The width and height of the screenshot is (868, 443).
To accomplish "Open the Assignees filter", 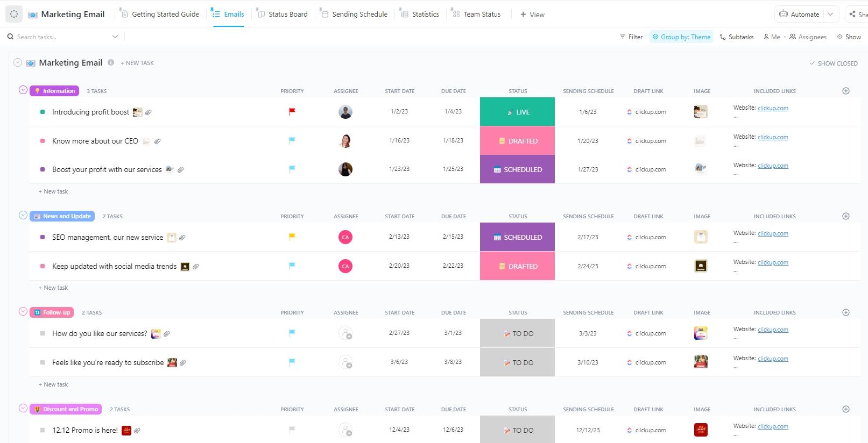I will [808, 37].
